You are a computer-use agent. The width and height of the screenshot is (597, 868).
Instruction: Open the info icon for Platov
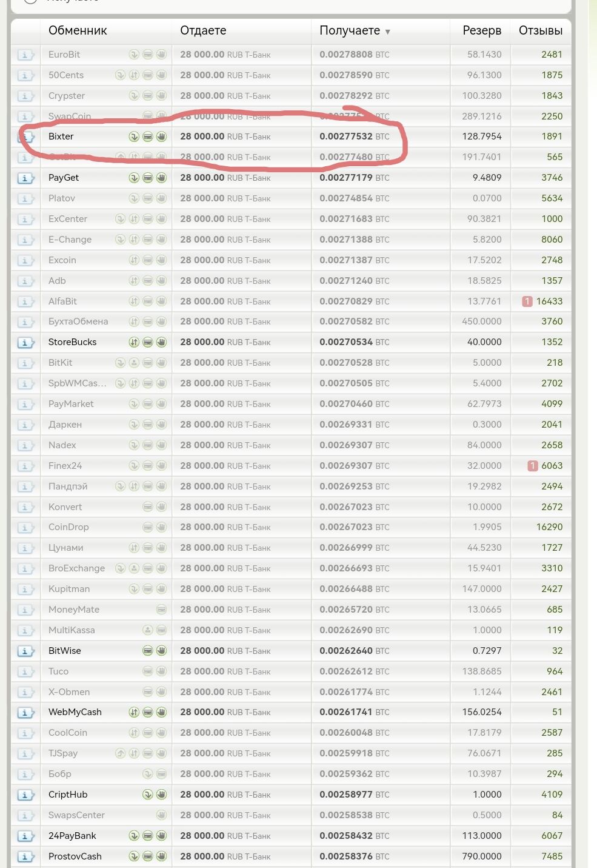point(25,199)
